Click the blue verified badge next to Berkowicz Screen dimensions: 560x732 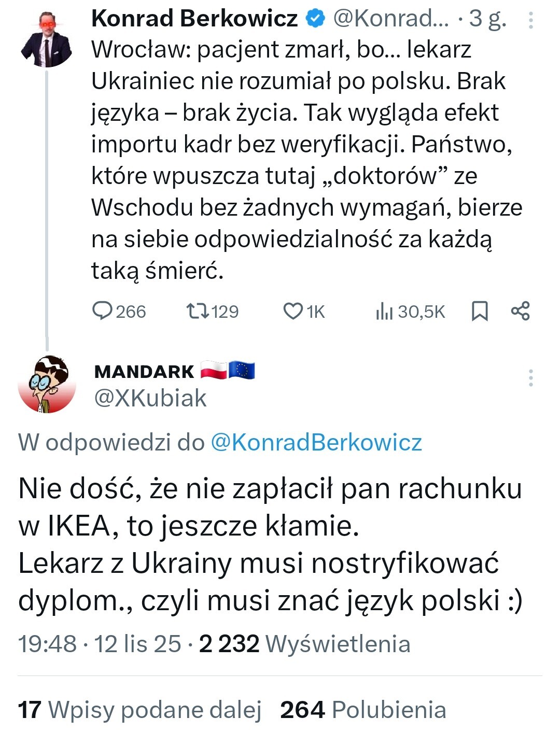315,19
